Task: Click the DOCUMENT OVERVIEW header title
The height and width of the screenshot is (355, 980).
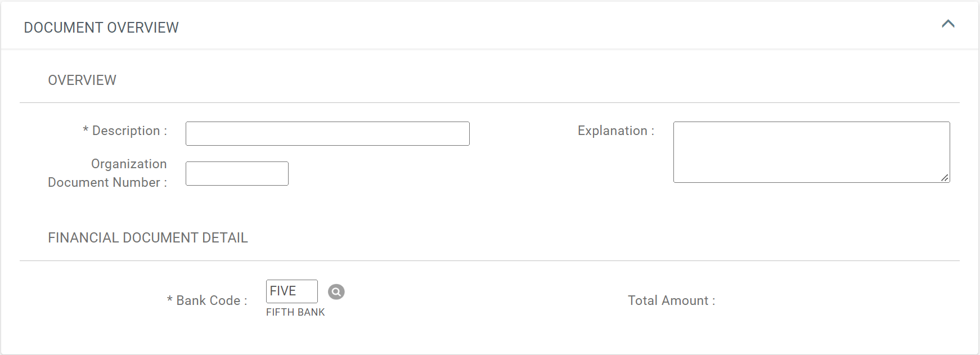Action: [x=101, y=28]
